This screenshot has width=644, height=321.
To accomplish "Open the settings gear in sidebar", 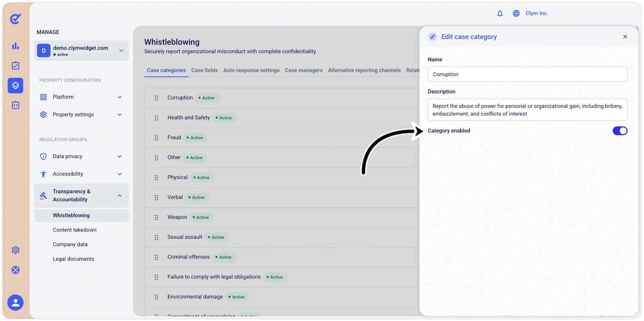I will tap(15, 250).
